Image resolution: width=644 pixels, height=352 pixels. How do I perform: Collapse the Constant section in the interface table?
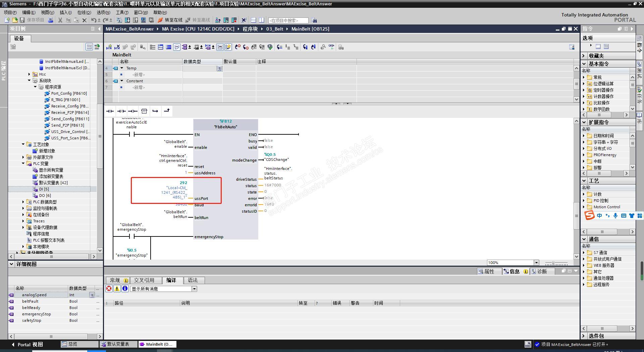[x=122, y=81]
